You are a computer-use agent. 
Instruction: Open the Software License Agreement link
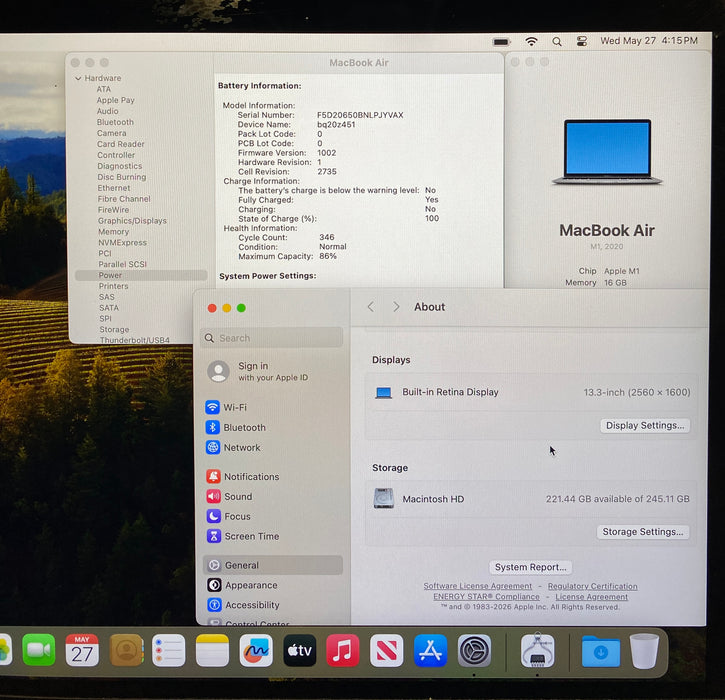478,586
